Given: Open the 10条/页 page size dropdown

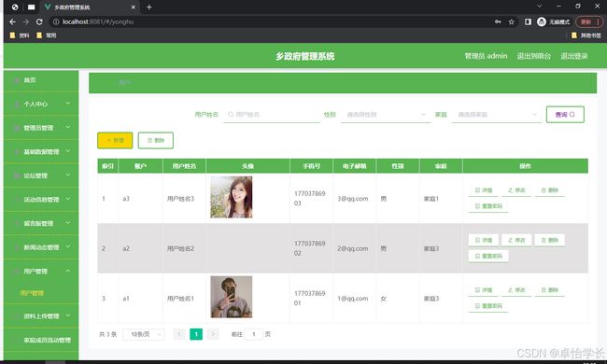Looking at the screenshot, I should (x=144, y=334).
